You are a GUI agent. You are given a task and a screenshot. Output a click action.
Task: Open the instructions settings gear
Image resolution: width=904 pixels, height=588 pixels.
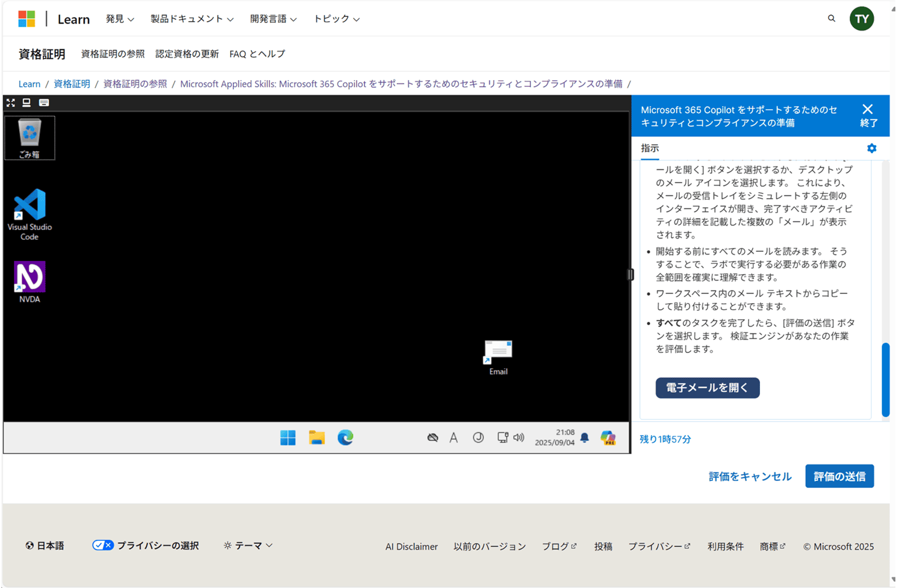point(871,148)
